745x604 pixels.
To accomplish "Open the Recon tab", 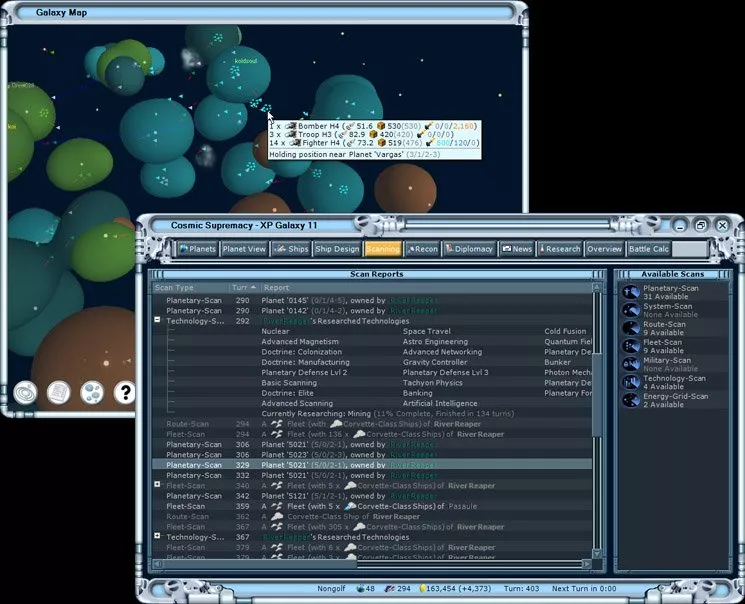I will pos(423,249).
